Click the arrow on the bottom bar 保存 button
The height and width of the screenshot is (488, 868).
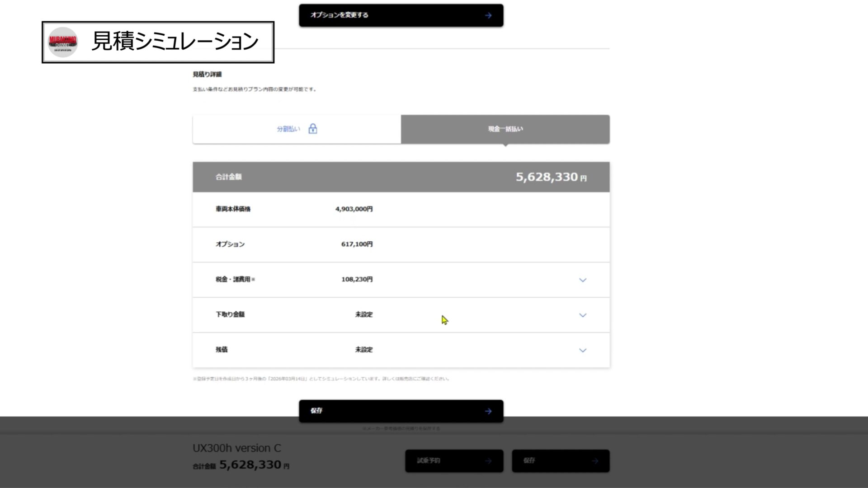594,461
